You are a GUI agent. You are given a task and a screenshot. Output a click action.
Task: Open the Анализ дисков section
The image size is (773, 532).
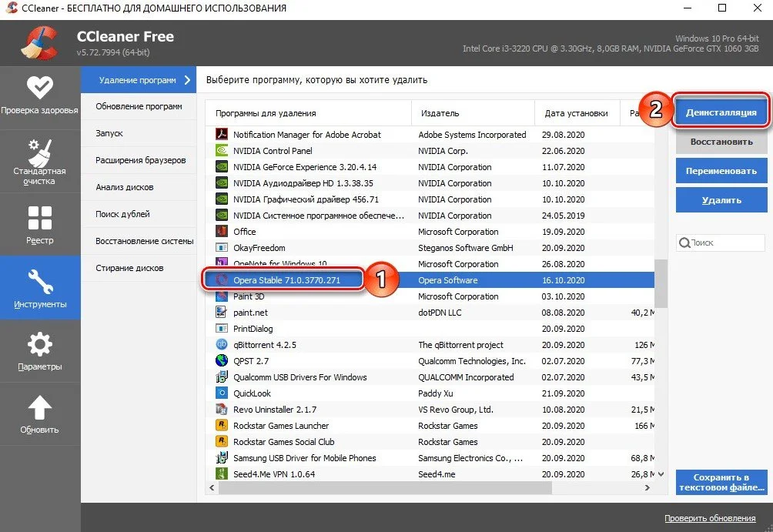pyautogui.click(x=139, y=187)
